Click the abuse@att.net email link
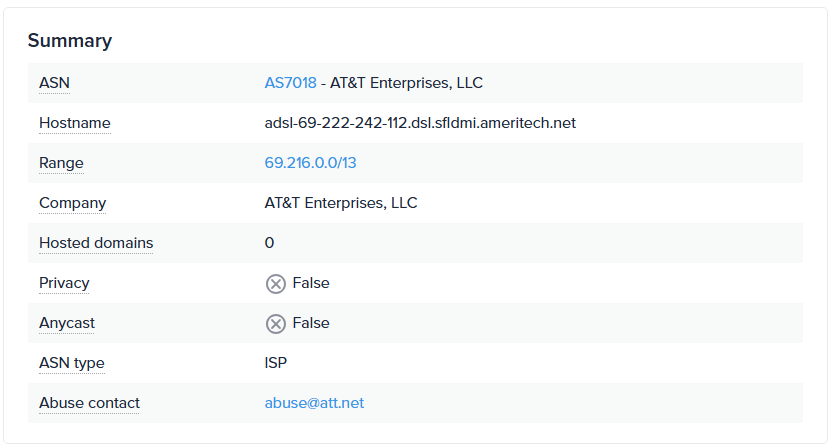This screenshot has width=832, height=447. click(314, 403)
